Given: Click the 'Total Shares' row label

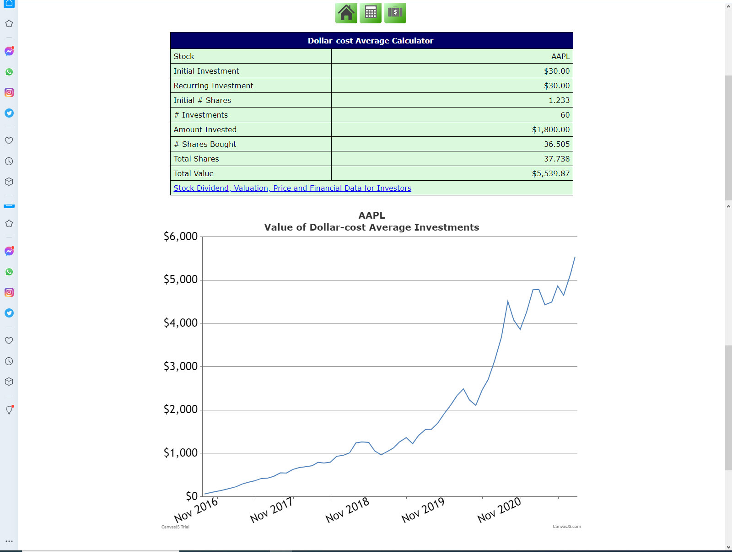Looking at the screenshot, I should pos(196,159).
